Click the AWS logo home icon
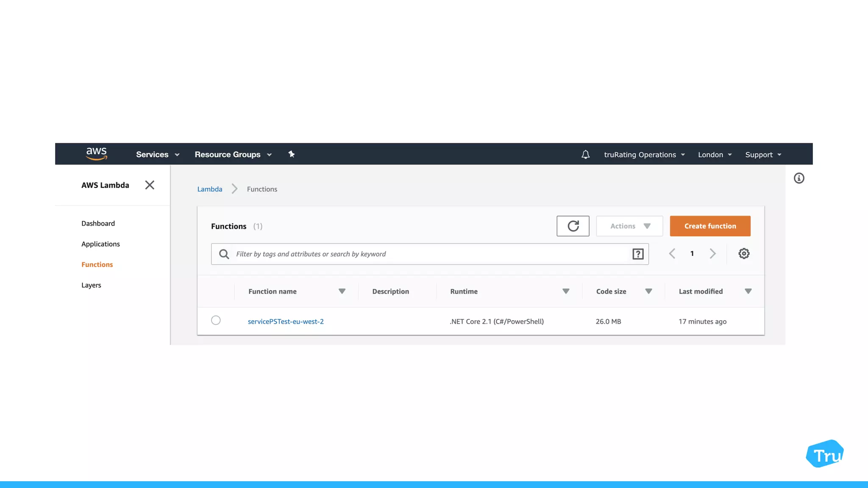The image size is (868, 488). [96, 154]
